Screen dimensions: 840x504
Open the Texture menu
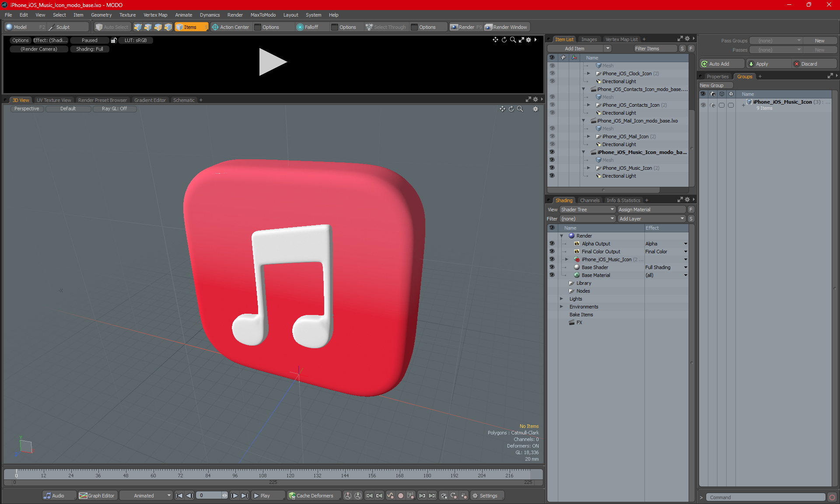pos(127,15)
